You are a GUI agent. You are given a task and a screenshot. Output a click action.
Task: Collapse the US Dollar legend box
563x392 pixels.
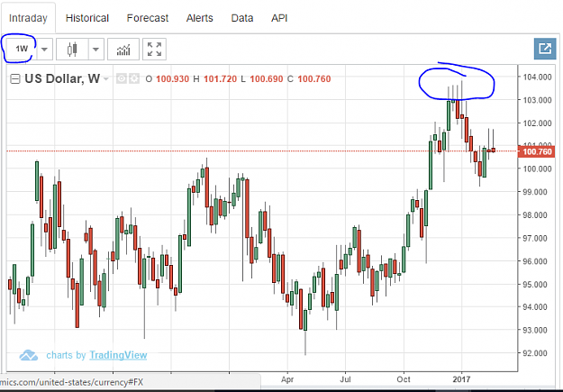(15, 79)
